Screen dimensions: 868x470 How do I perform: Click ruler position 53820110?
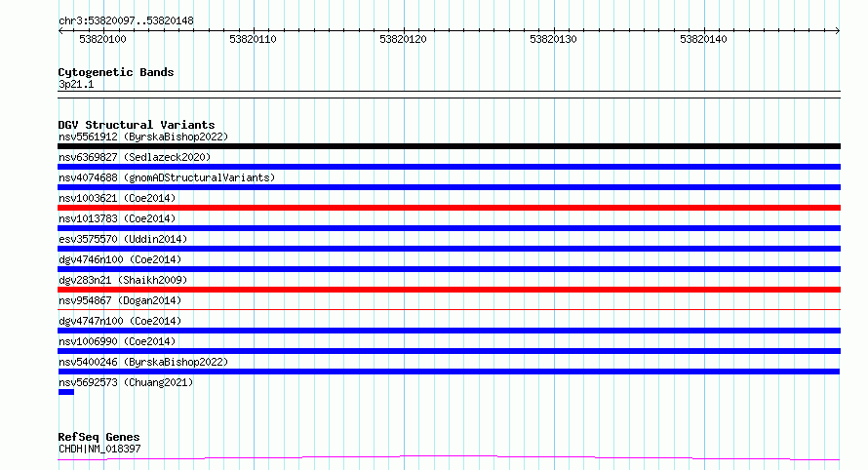click(x=253, y=39)
